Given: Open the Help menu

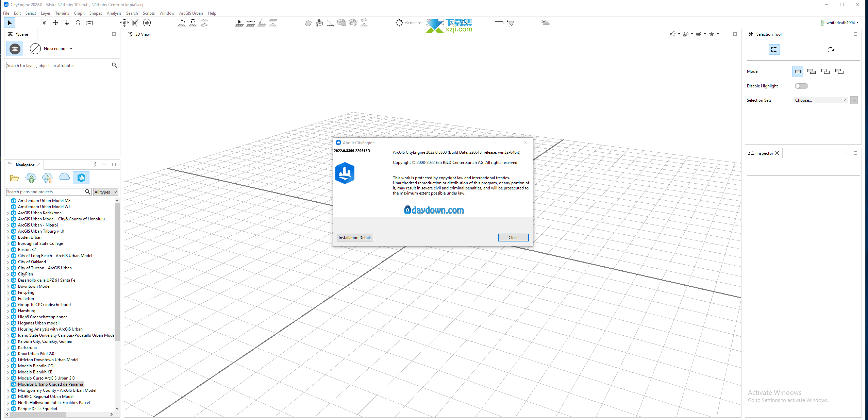Looking at the screenshot, I should click(212, 13).
